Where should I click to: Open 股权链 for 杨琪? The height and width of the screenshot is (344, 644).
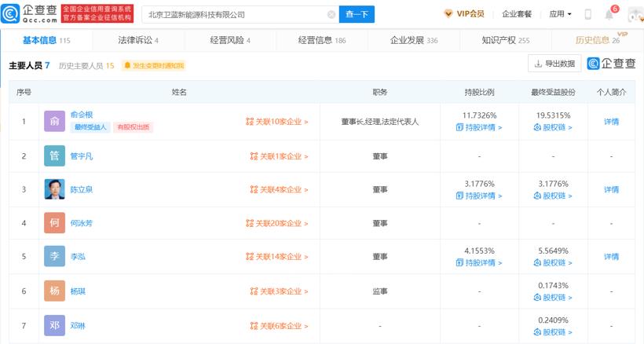554,298
